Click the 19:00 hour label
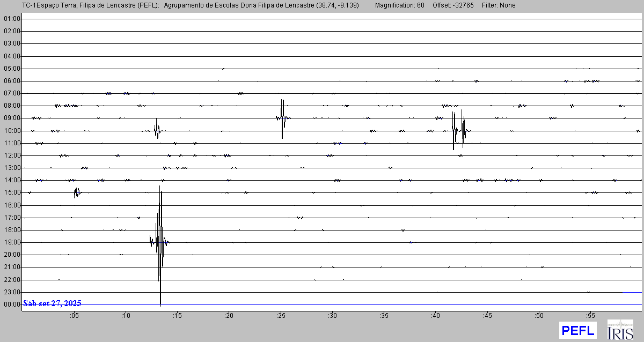Screen dimensions: 644x342 pos(12,242)
